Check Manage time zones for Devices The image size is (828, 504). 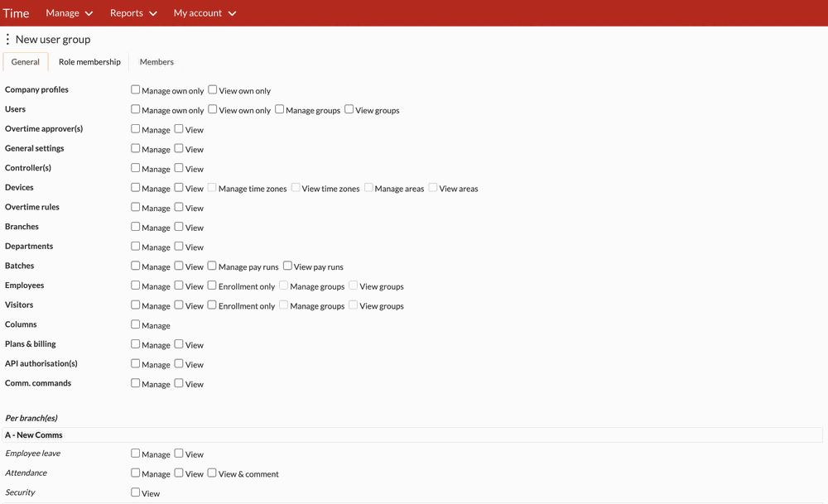[212, 187]
